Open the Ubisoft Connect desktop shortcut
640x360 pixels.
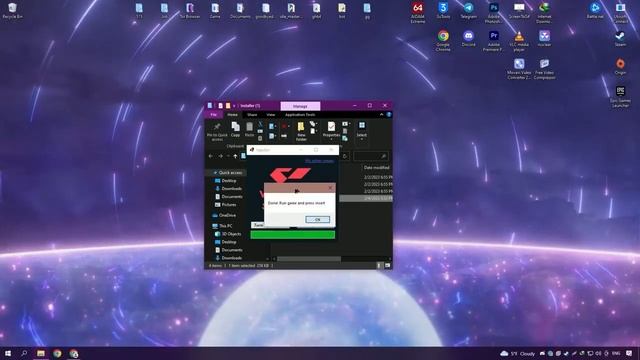pos(620,13)
